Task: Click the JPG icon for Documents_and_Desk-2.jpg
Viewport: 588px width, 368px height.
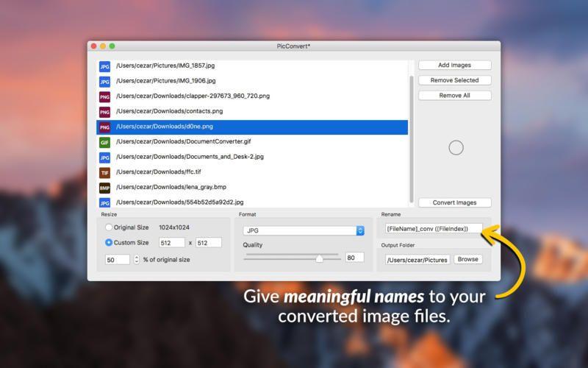Action: pyautogui.click(x=104, y=158)
